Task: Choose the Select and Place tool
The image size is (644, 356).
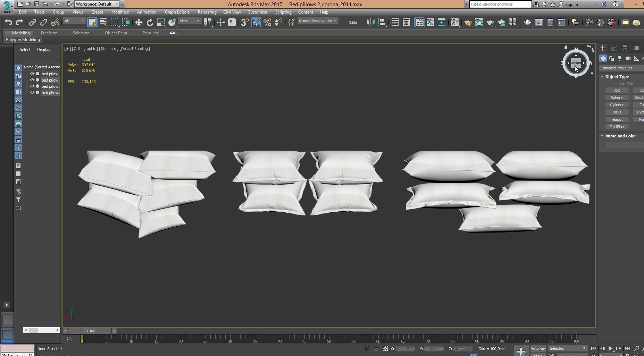Action: pyautogui.click(x=172, y=23)
